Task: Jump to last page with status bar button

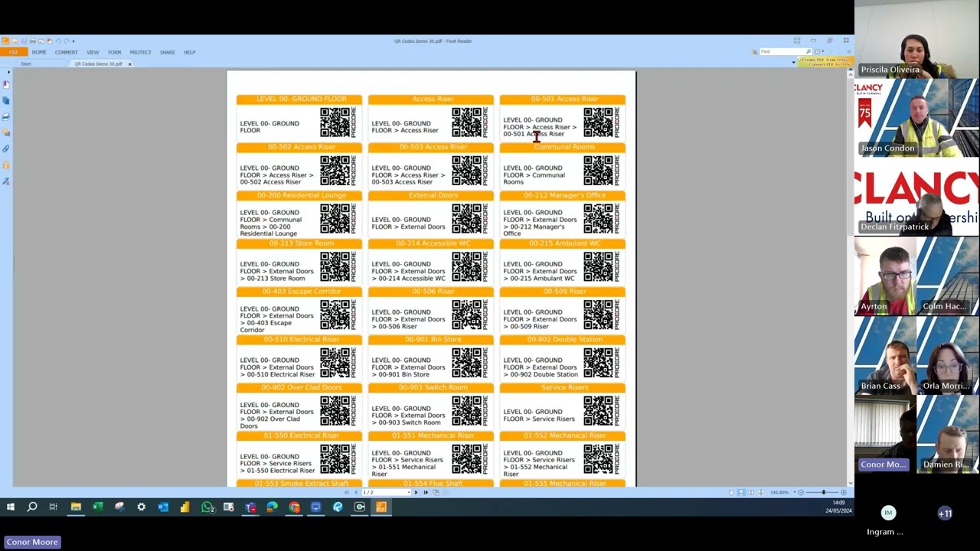Action: coord(426,492)
